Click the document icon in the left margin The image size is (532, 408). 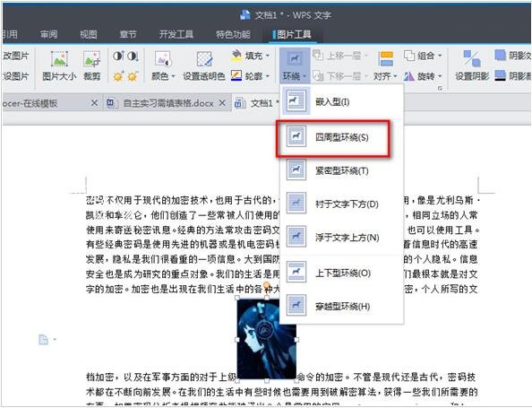point(43,339)
